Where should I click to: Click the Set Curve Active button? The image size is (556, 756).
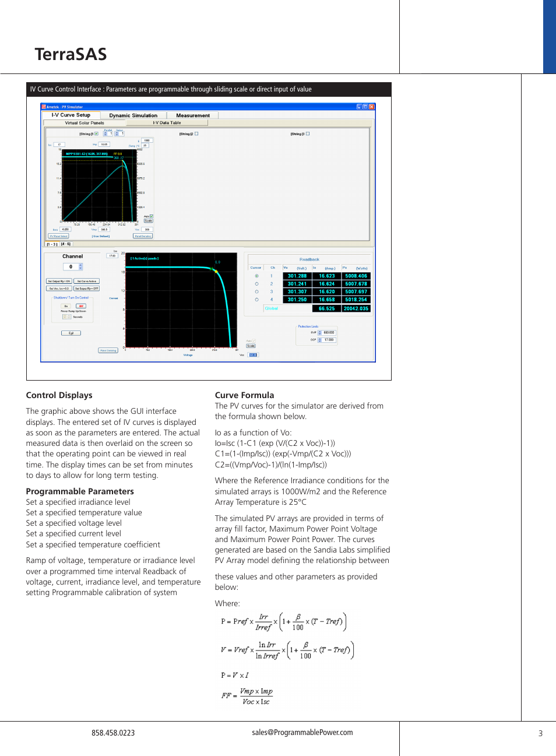pyautogui.click(x=87, y=281)
